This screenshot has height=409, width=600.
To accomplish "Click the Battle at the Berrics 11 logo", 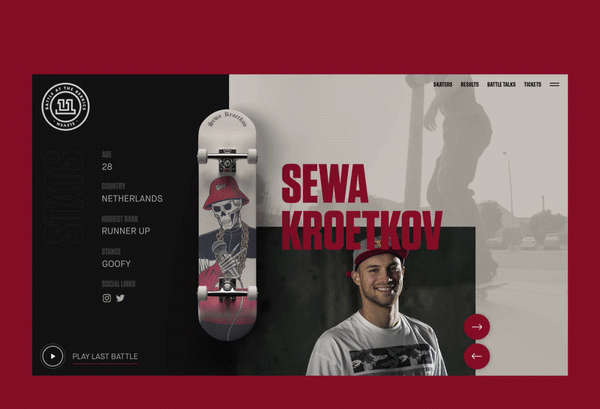I will [65, 107].
